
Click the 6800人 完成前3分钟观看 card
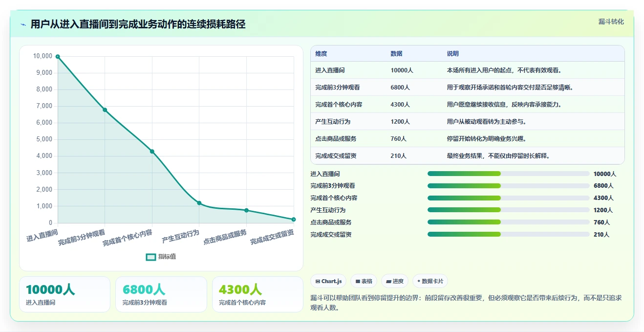coord(161,294)
